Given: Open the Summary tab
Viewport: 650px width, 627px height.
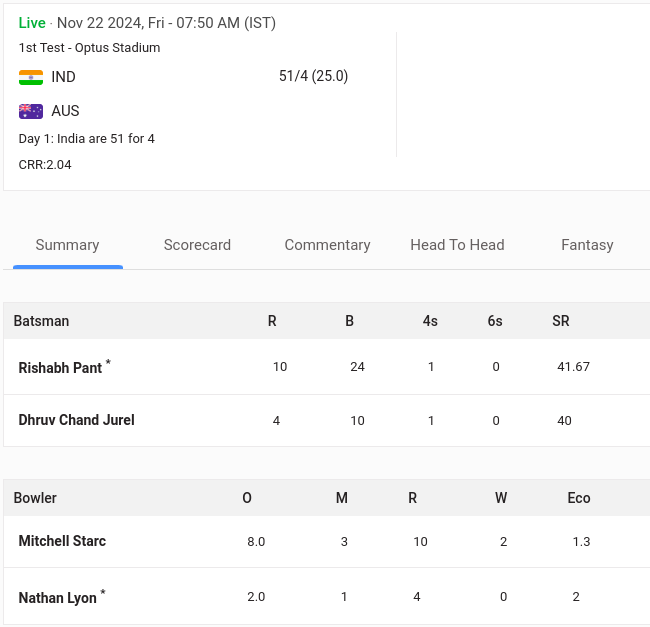Looking at the screenshot, I should 67,245.
